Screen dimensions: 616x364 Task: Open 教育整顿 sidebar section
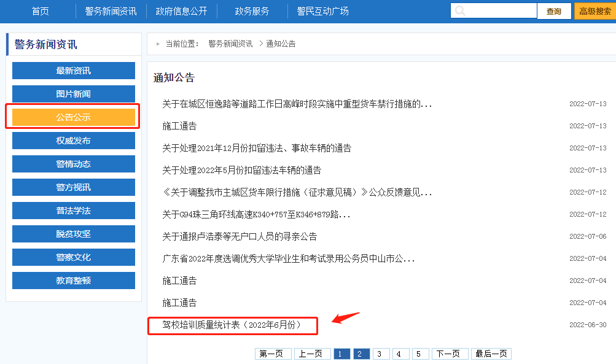(x=74, y=281)
